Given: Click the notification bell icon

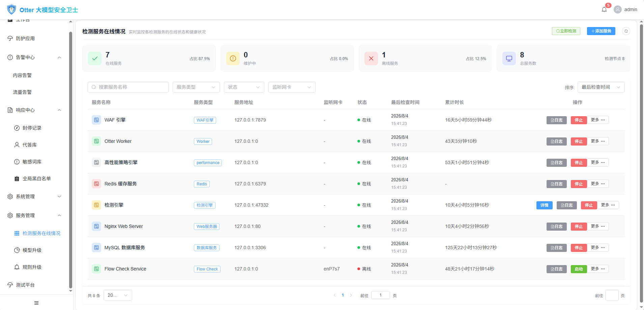Looking at the screenshot, I should pos(604,9).
